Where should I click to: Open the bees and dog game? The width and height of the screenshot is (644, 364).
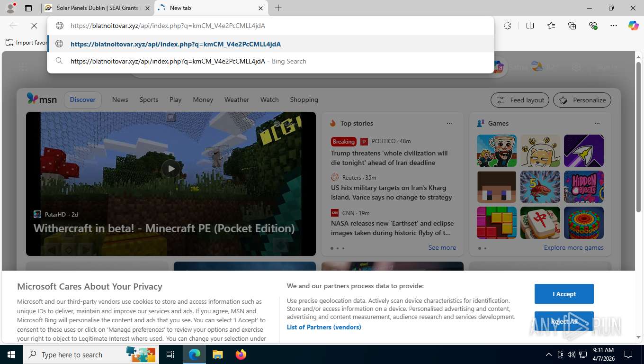pos(540,151)
